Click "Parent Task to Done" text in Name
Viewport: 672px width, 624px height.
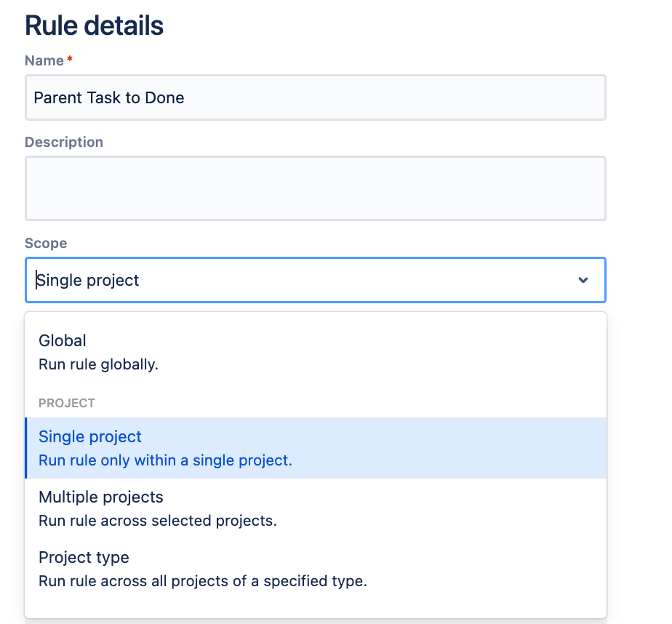click(x=109, y=97)
